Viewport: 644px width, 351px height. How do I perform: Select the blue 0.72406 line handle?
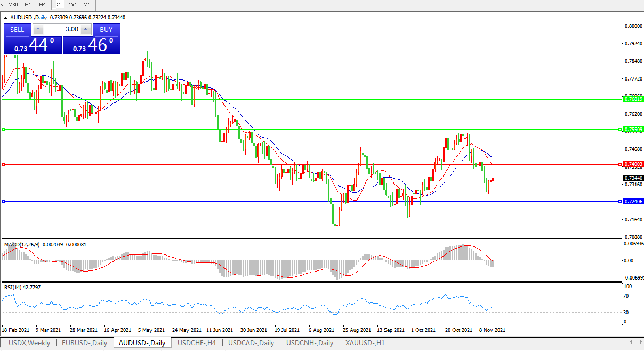click(x=4, y=202)
